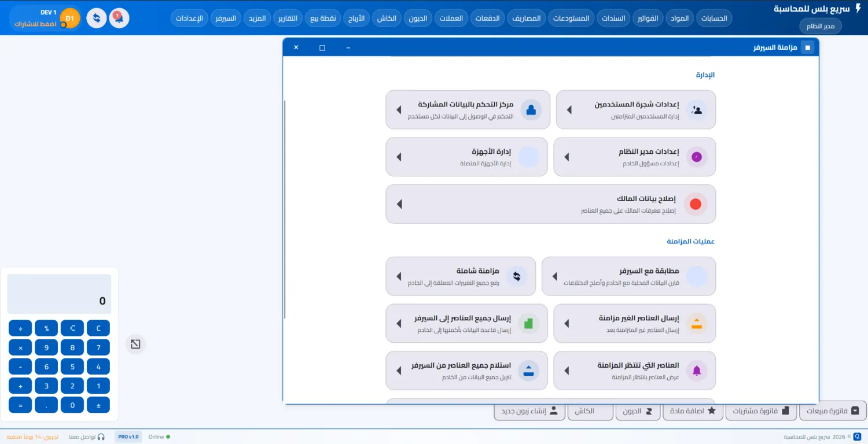The image size is (868, 444).
Task: Click the lightning logo beside سريع بلس للمحاسبة
Action: coord(858,9)
